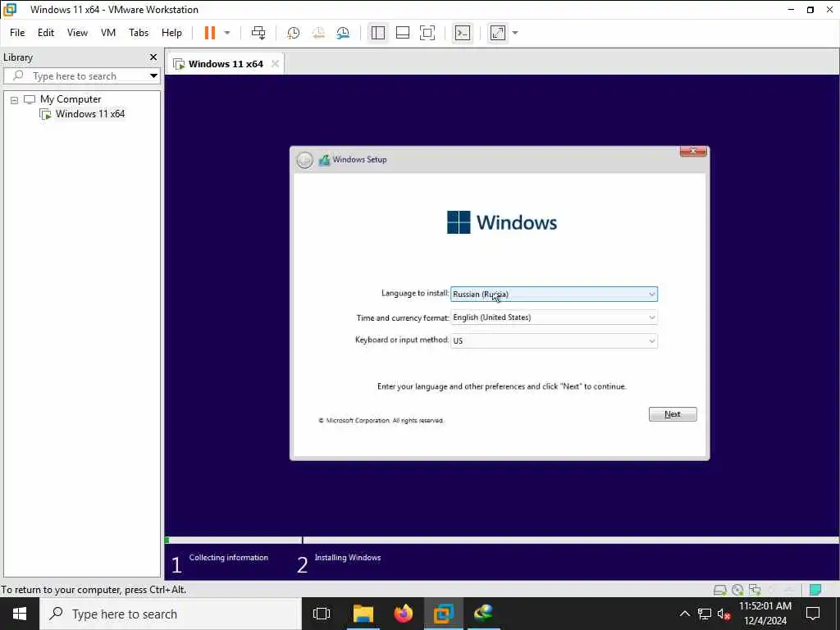The image size is (840, 630).
Task: Open the VM menu
Action: (x=108, y=33)
